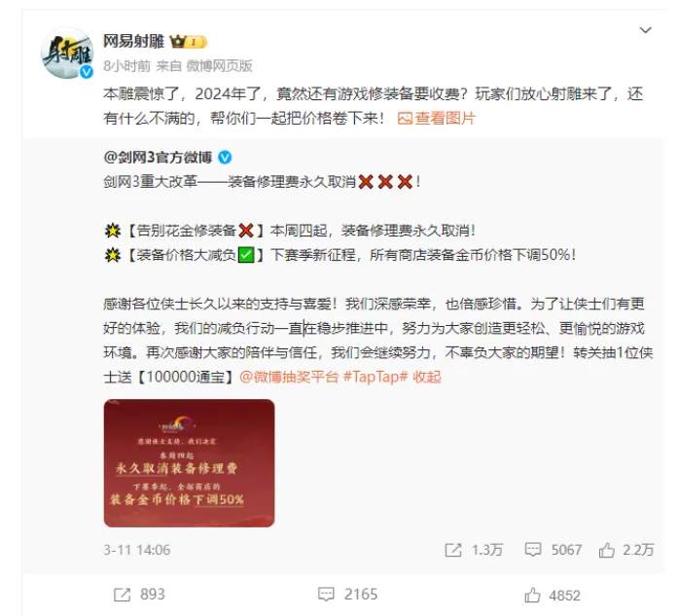Click the blue verified badge beside 剑网3官方微博
The height and width of the screenshot is (616, 678).
pyautogui.click(x=225, y=158)
